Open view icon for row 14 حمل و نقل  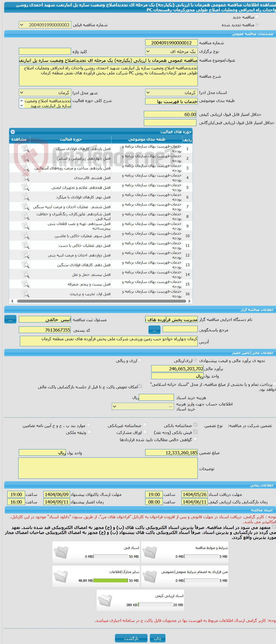pos(25,274)
